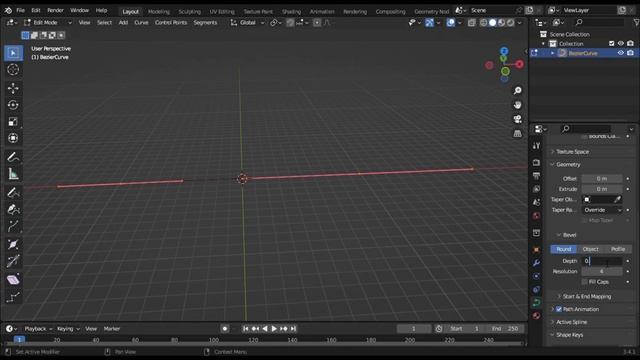Expand the Texture Space panel
Viewport: 640px width, 360px height.
[x=572, y=152]
